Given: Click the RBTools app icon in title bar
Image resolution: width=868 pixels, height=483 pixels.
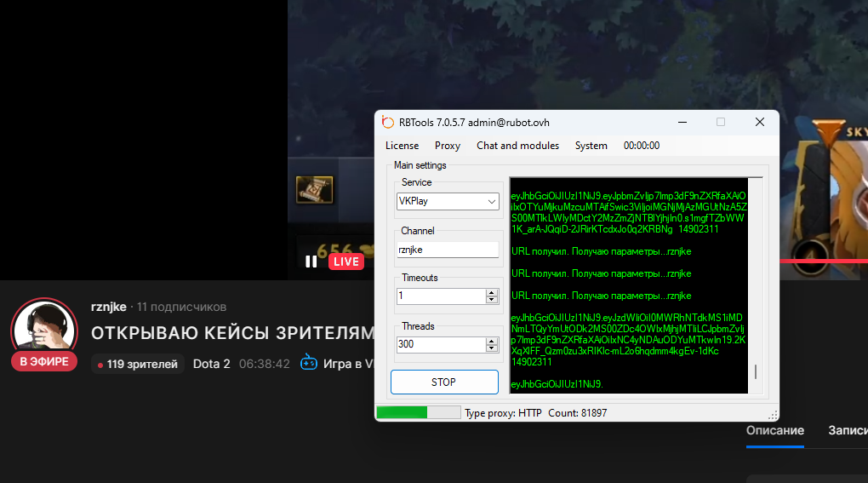Looking at the screenshot, I should pyautogui.click(x=388, y=122).
